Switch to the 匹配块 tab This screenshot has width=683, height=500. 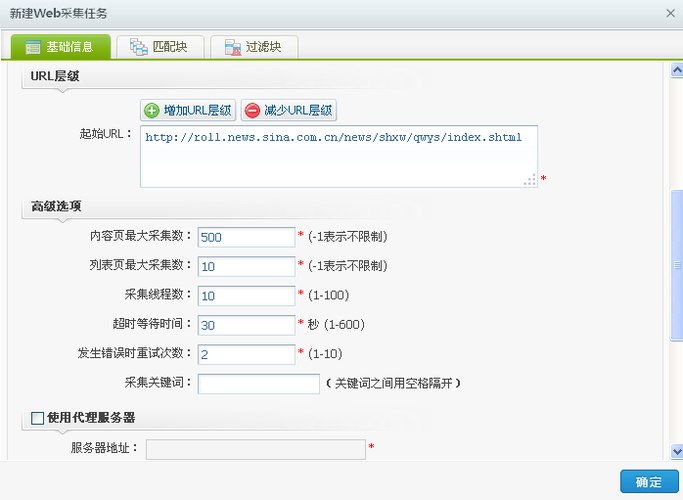[159, 47]
